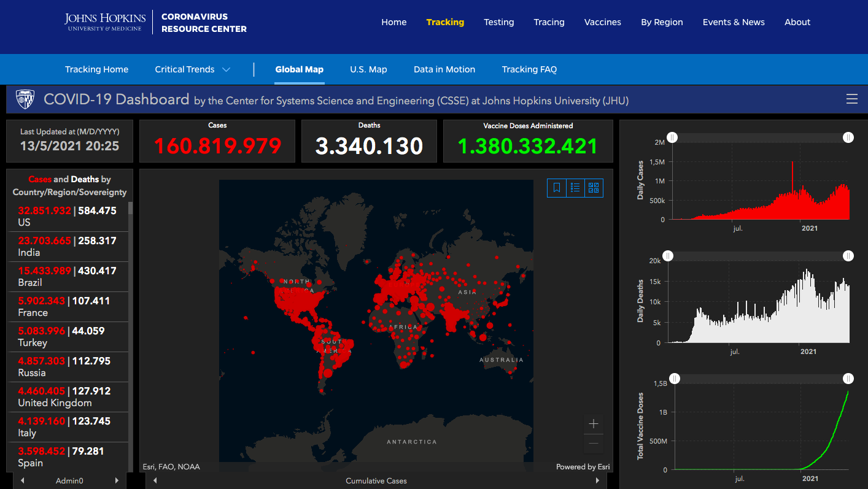Open the Tracking FAQ link

(529, 69)
